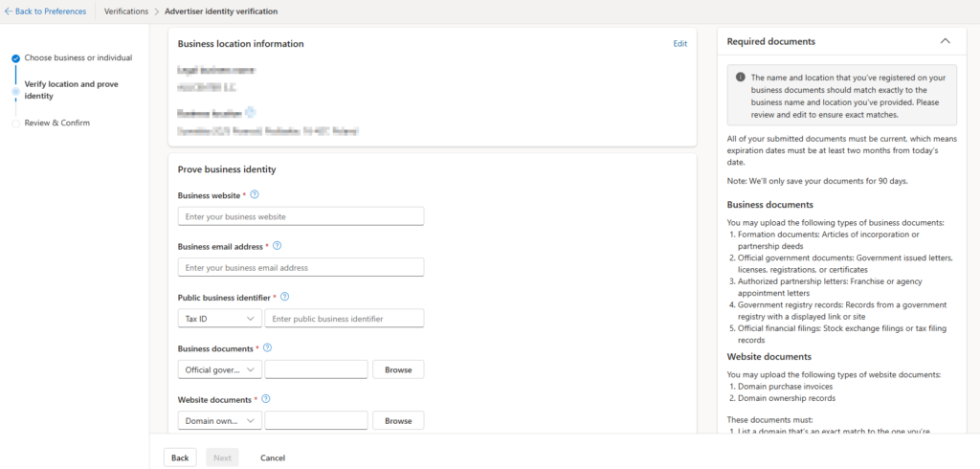Screen dimensions: 980x469
Task: Browse for a business document file
Action: tap(398, 369)
